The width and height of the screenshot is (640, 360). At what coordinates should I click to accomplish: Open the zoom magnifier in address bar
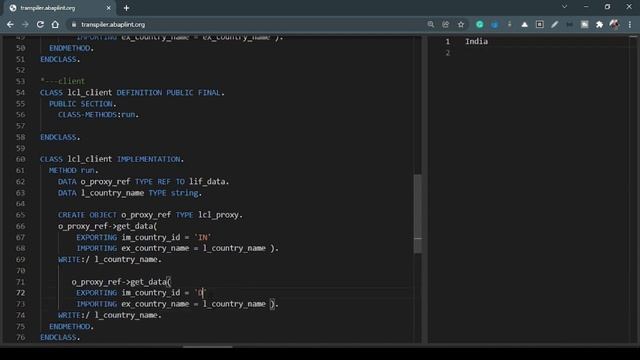tap(431, 24)
